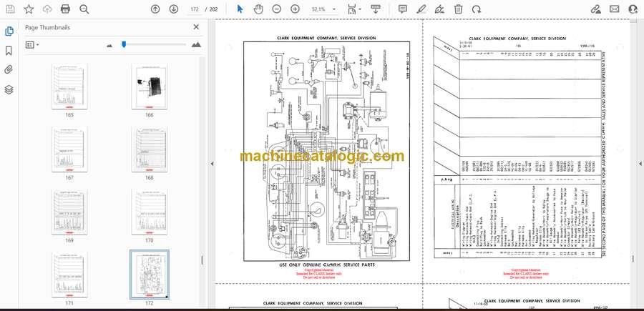Go to the previous page with the up arrow

[x=155, y=9]
